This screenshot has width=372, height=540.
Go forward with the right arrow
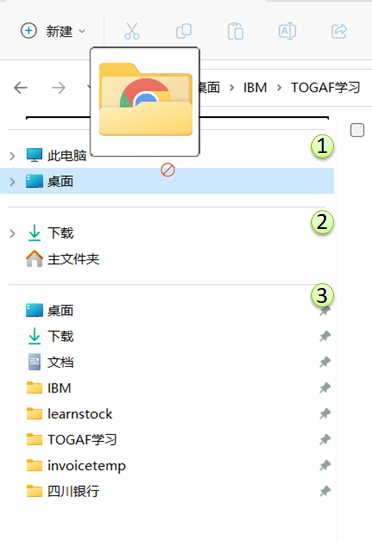(x=59, y=88)
